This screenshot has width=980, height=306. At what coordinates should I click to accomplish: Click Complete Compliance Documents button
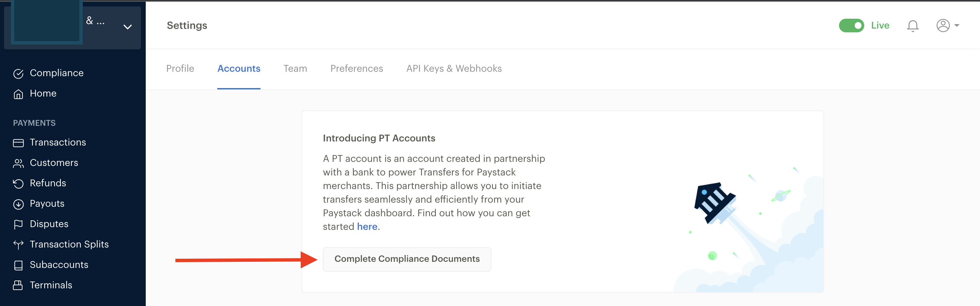(x=407, y=259)
